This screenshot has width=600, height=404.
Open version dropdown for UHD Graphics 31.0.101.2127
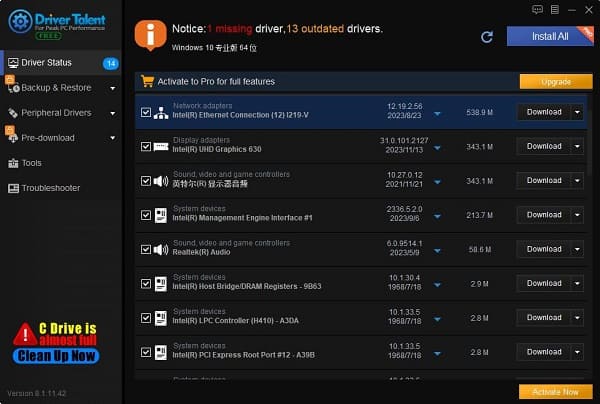click(437, 148)
